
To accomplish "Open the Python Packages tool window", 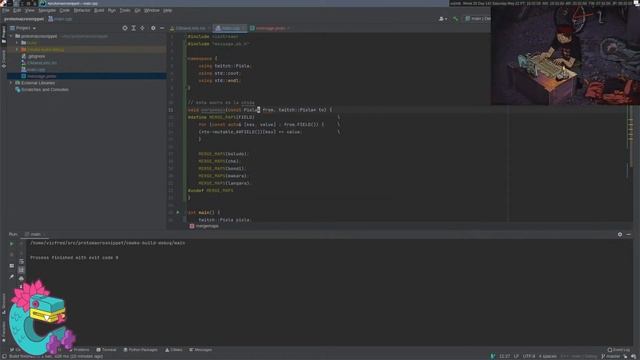I will click(x=140, y=350).
